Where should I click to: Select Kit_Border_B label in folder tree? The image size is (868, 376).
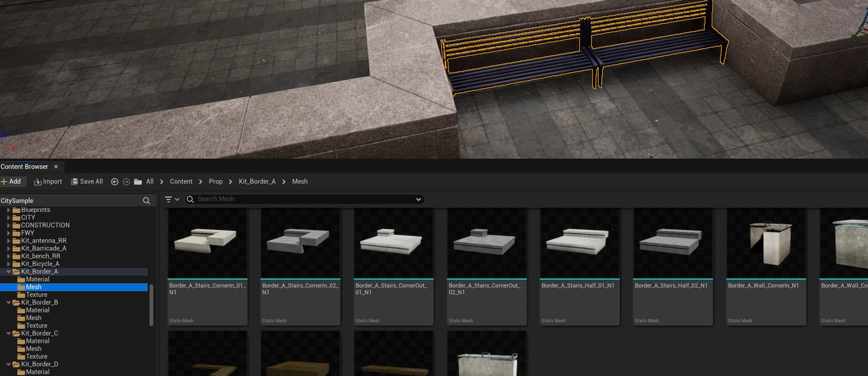pos(40,303)
